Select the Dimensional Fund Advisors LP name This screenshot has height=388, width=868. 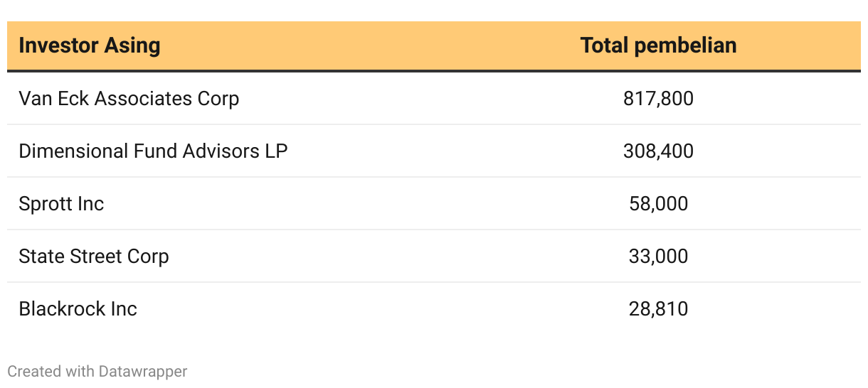tap(153, 151)
